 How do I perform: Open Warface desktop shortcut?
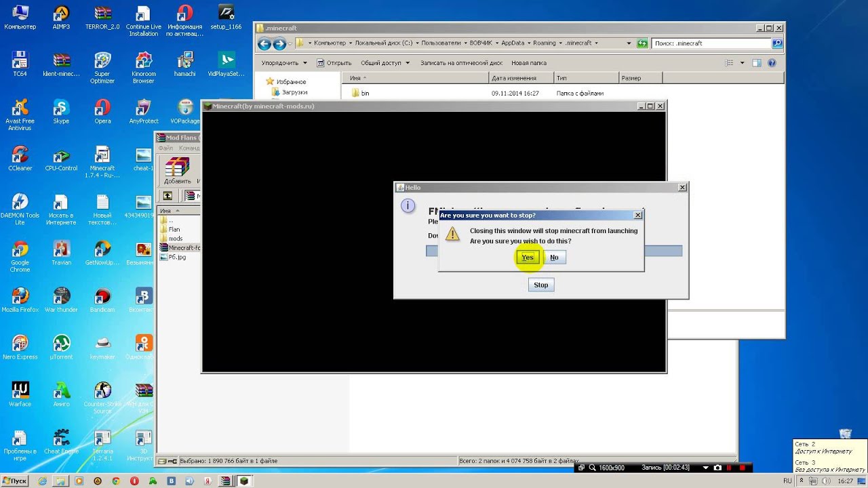[20, 394]
